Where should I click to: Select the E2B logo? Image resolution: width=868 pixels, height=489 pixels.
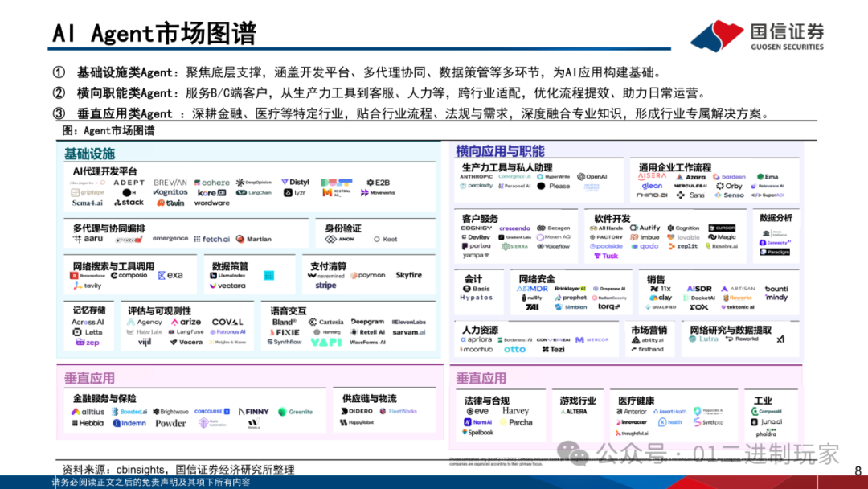[x=379, y=183]
